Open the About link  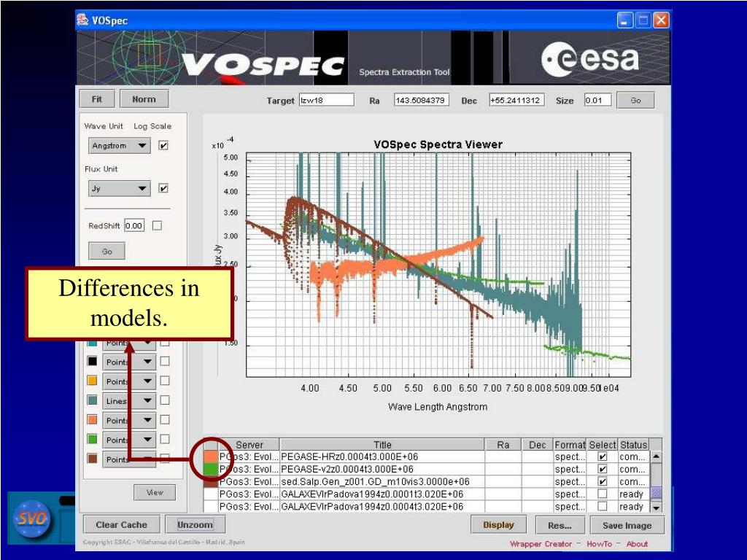pyautogui.click(x=637, y=544)
